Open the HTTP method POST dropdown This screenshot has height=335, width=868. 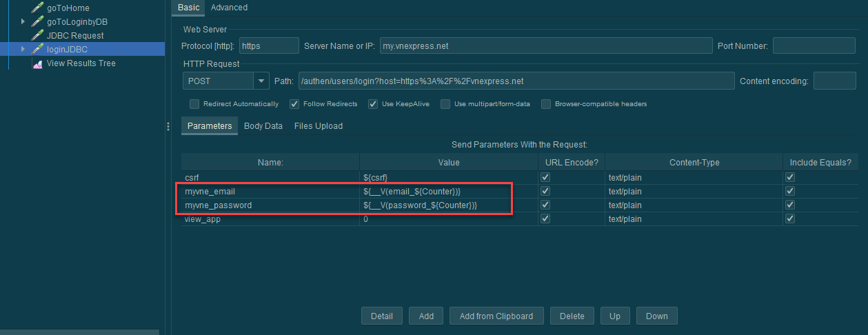[261, 81]
